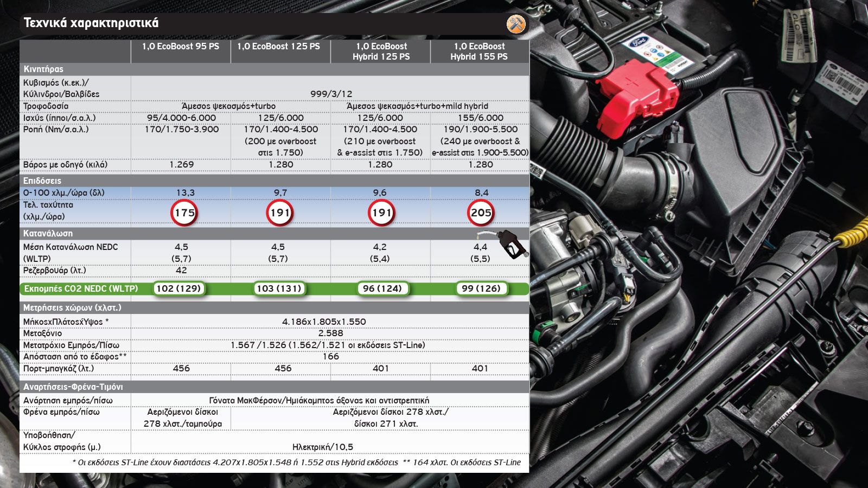Click the ST-Line footnote text

click(296, 463)
